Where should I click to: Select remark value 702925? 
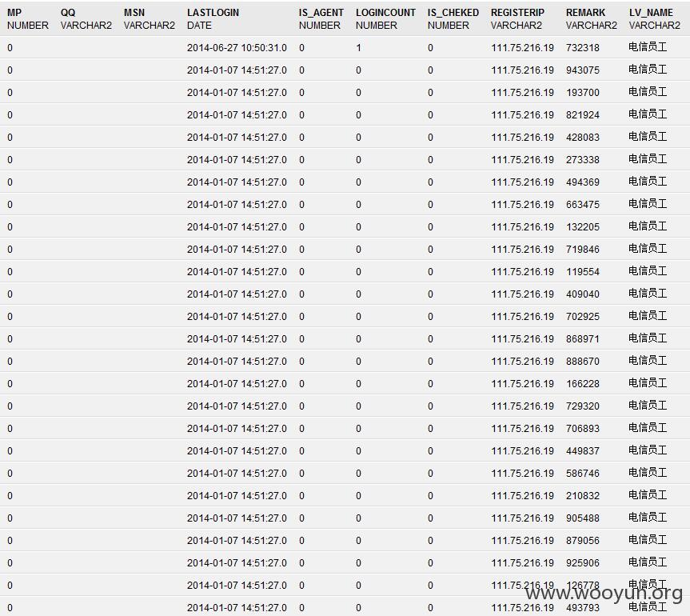[583, 317]
